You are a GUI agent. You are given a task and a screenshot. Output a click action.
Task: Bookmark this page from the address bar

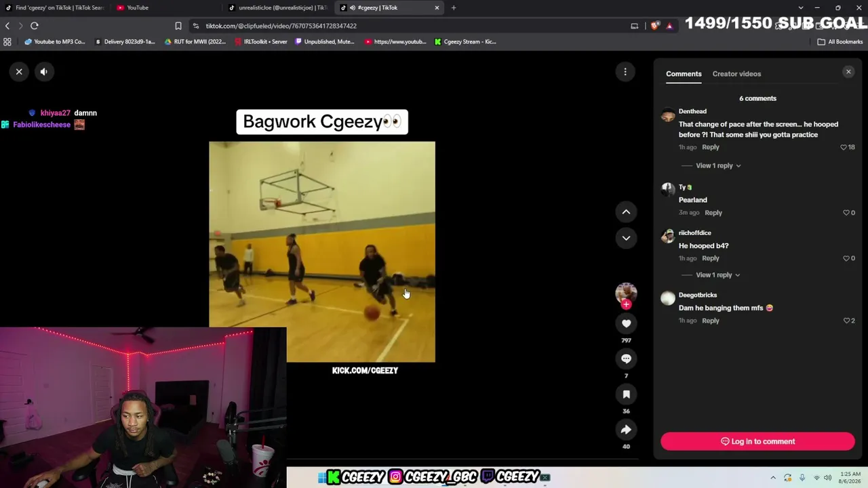[x=178, y=26]
